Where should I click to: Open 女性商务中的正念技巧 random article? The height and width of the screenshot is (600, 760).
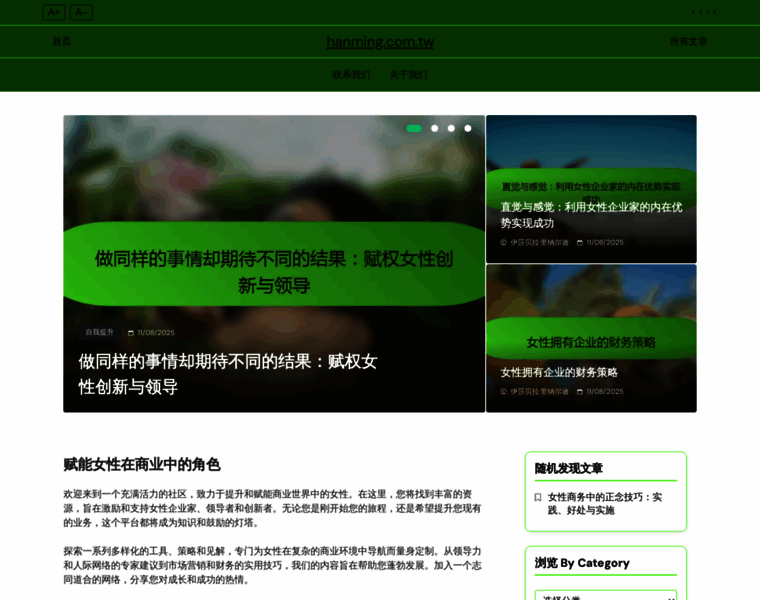point(605,504)
